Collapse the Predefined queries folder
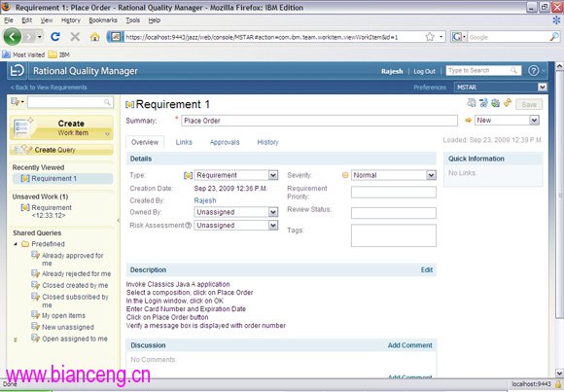The height and width of the screenshot is (392, 564). click(16, 244)
